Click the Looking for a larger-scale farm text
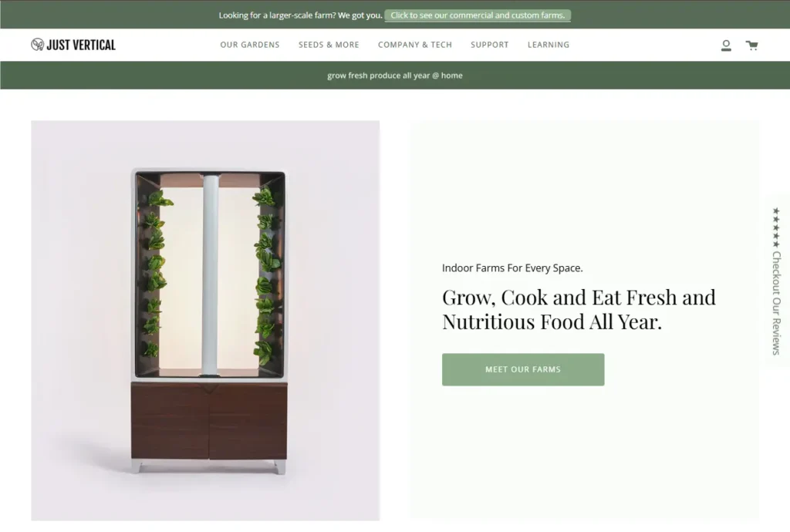 coord(300,15)
